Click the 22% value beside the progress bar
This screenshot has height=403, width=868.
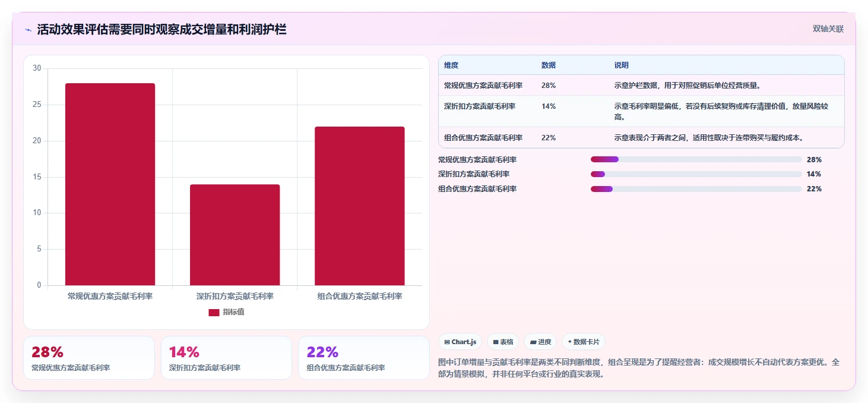[814, 189]
